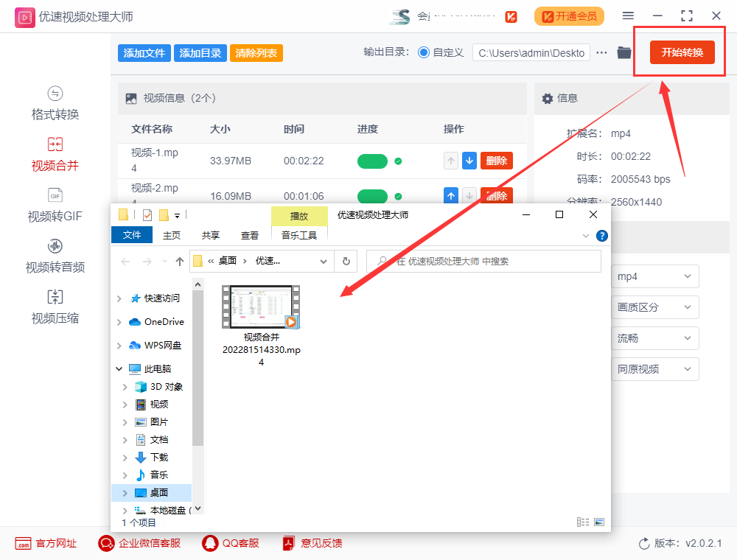The width and height of the screenshot is (737, 560).
Task: Open the 视频转GIF tool
Action: pyautogui.click(x=55, y=195)
